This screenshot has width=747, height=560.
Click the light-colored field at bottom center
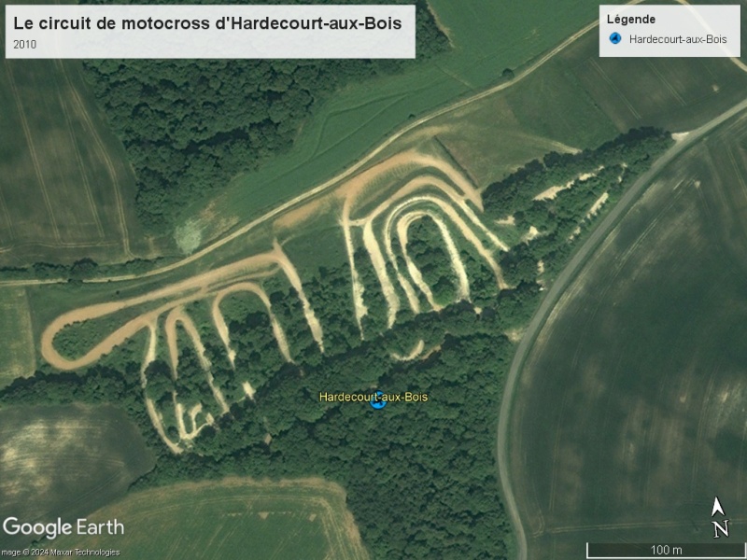pos(229,519)
